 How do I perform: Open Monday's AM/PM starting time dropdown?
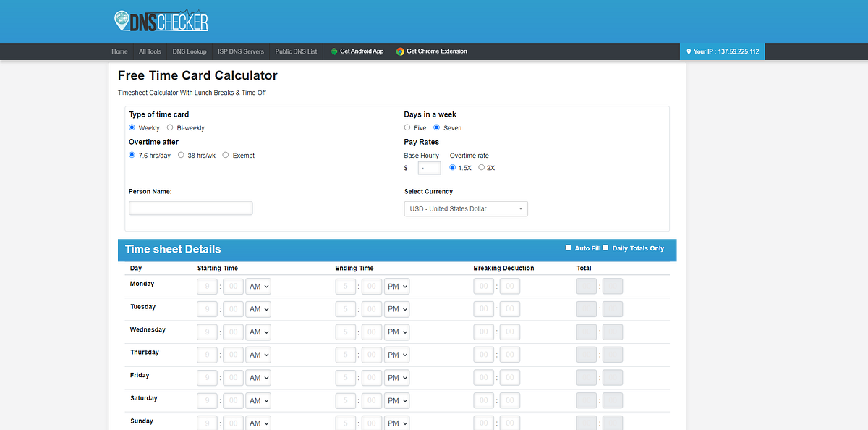[x=258, y=286]
